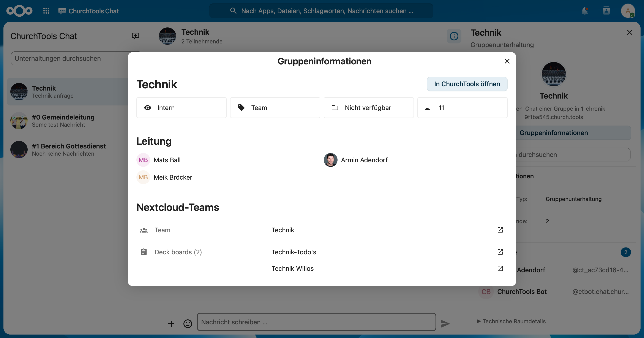The width and height of the screenshot is (644, 338).
Task: Click the Technik room avatar in chat header
Action: 167,36
